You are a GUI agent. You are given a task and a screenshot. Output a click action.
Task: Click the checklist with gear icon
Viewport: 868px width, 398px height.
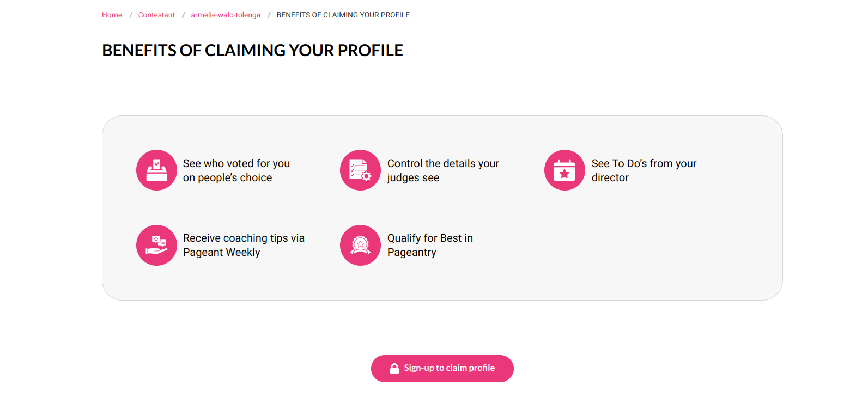360,170
